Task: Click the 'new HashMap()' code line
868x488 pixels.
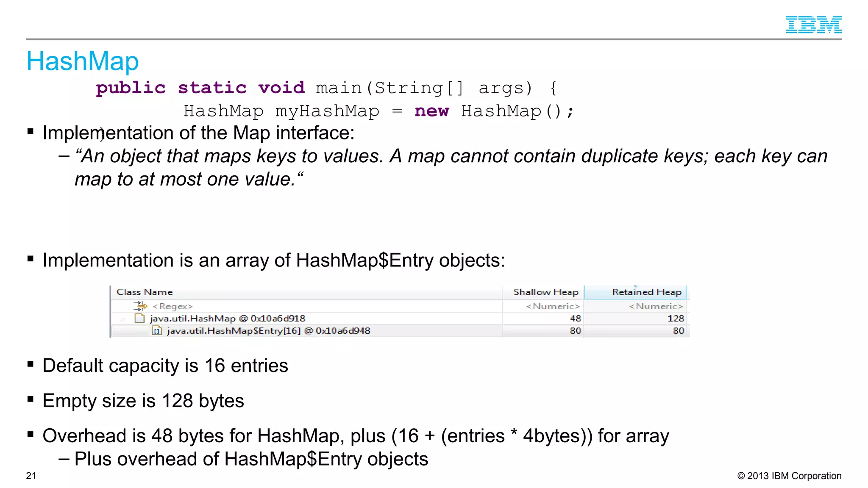Action: pos(378,111)
